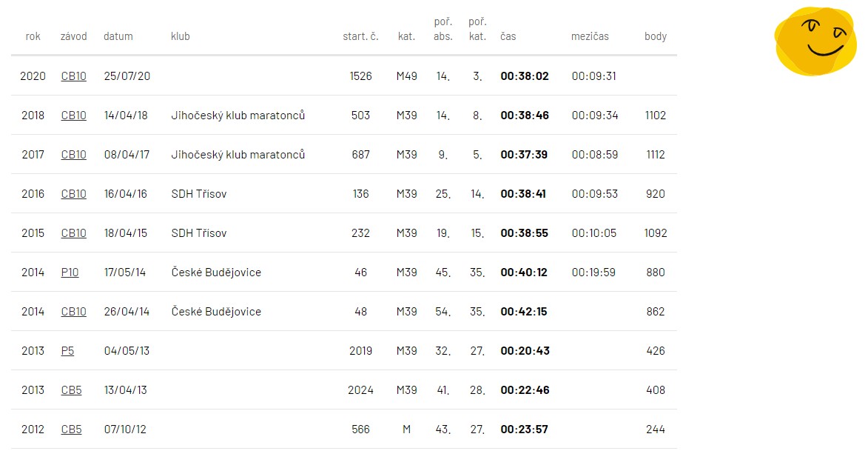Click the 'čas' column header

[x=508, y=36]
